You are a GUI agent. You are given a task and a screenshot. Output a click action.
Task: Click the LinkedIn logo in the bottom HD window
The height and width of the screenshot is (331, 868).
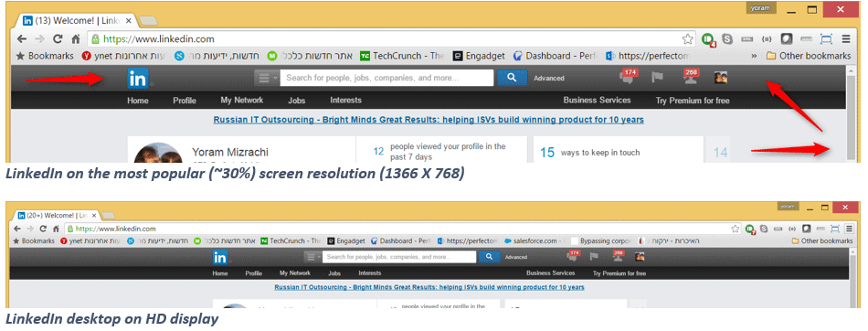pyautogui.click(x=220, y=257)
